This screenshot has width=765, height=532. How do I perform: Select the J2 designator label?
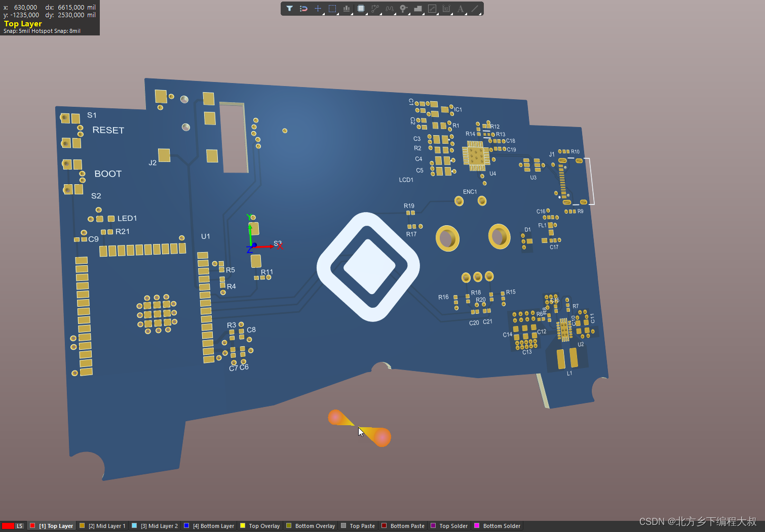pos(152,162)
